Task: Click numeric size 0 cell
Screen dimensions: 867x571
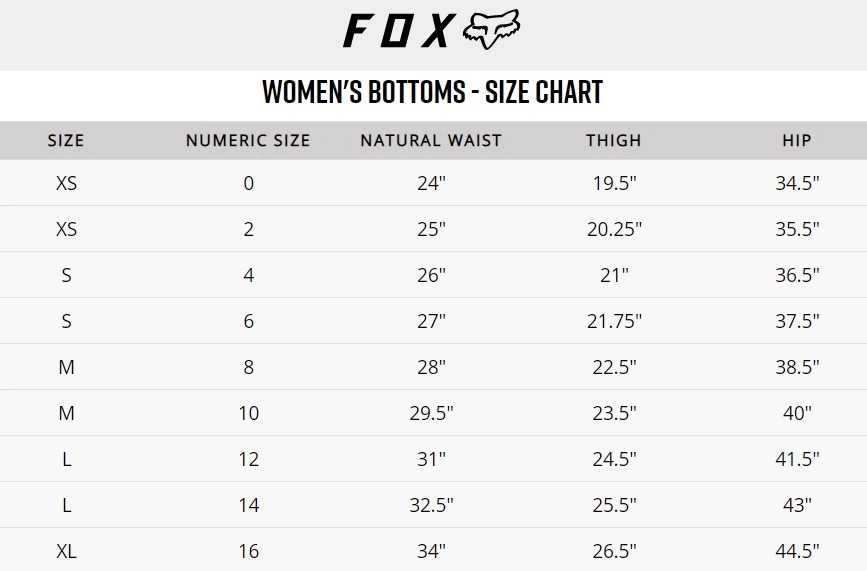Action: 248,183
